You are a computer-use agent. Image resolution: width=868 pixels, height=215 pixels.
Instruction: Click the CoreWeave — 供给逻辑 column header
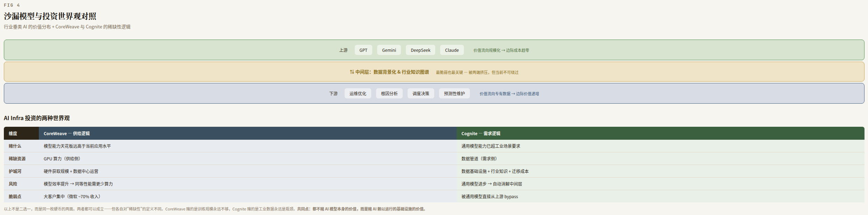248,133
